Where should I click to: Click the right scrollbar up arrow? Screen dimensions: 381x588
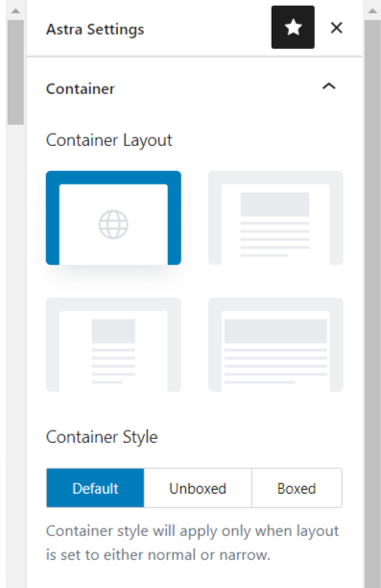(372, 11)
